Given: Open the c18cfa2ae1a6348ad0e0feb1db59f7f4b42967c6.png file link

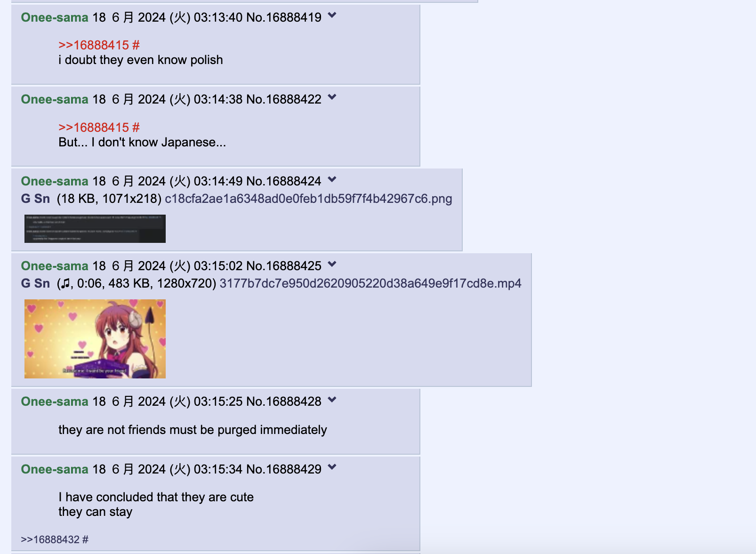Looking at the screenshot, I should 308,199.
